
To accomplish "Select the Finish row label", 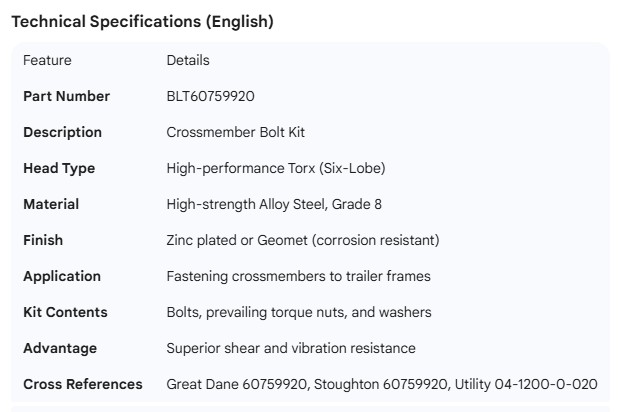I will click(x=43, y=240).
